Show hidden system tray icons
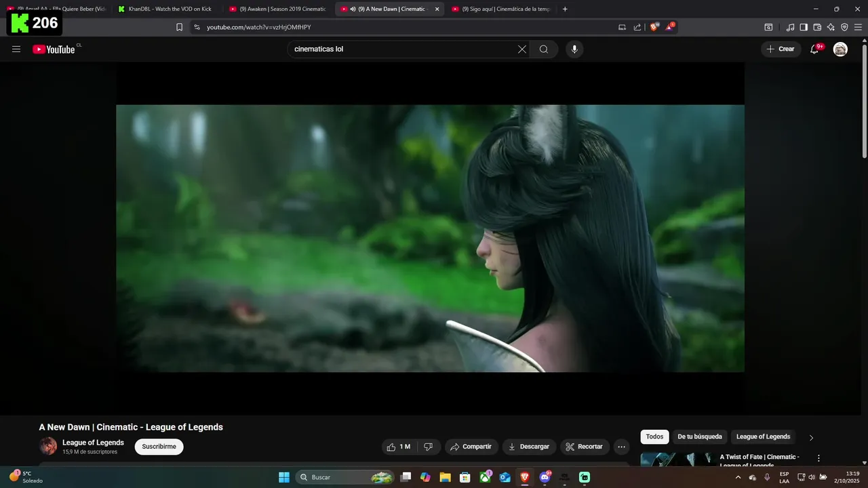868x488 pixels. [738, 477]
